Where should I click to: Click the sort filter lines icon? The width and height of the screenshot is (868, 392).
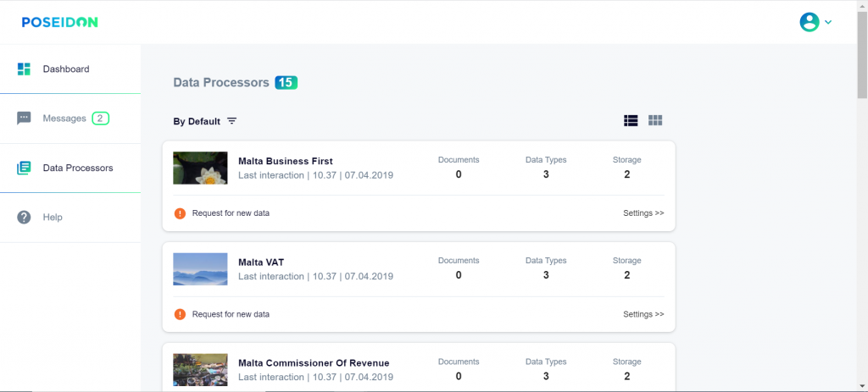point(232,121)
